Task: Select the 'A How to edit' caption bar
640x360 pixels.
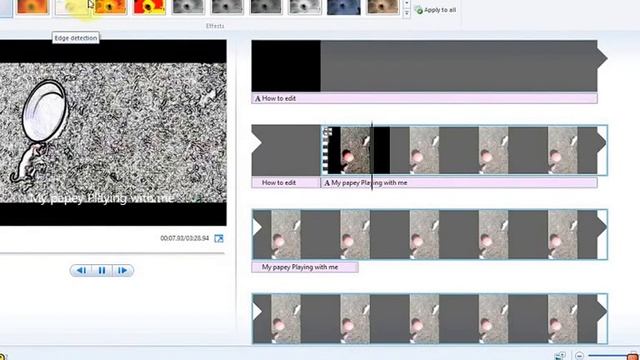Action: 424,98
